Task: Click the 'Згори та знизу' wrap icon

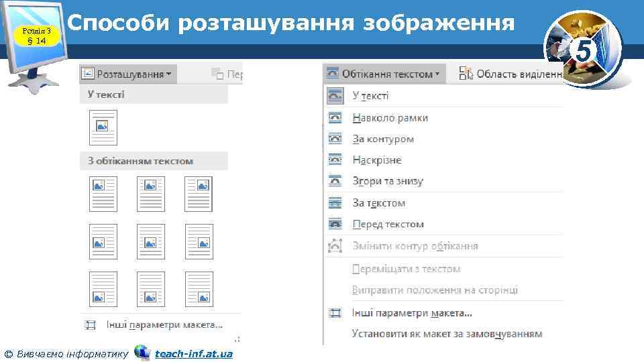Action: tap(335, 180)
